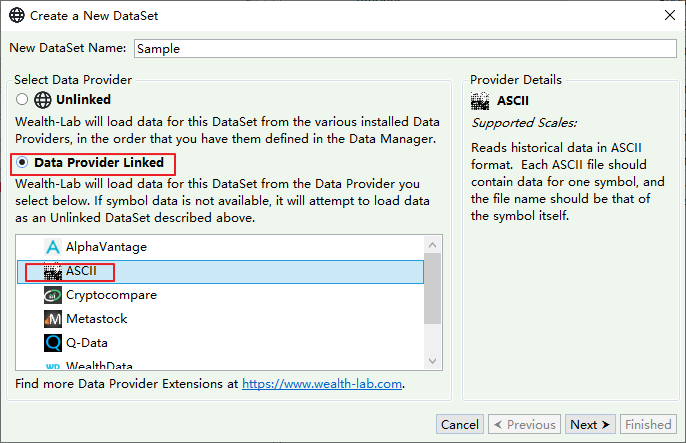Click the globe icon in dialog title bar
The width and height of the screenshot is (686, 443).
pos(17,15)
